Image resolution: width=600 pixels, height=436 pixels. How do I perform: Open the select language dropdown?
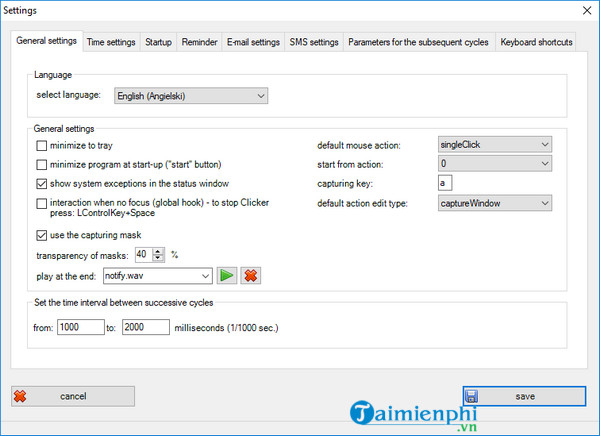(191, 96)
